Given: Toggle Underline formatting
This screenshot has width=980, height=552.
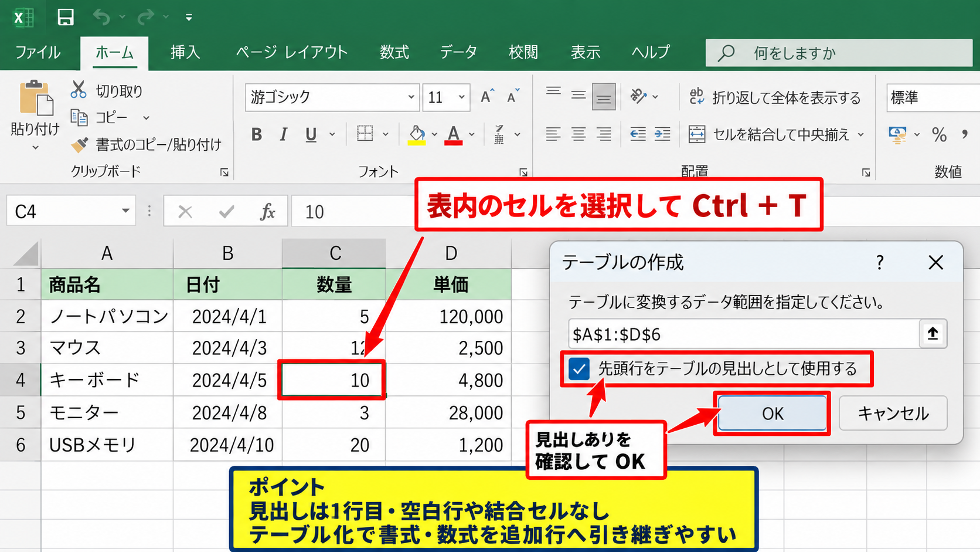Looking at the screenshot, I should [x=311, y=135].
